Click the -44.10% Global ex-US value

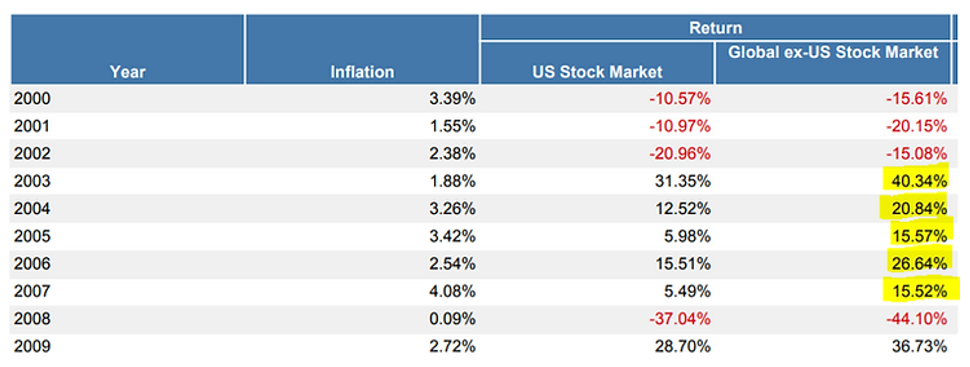point(916,319)
